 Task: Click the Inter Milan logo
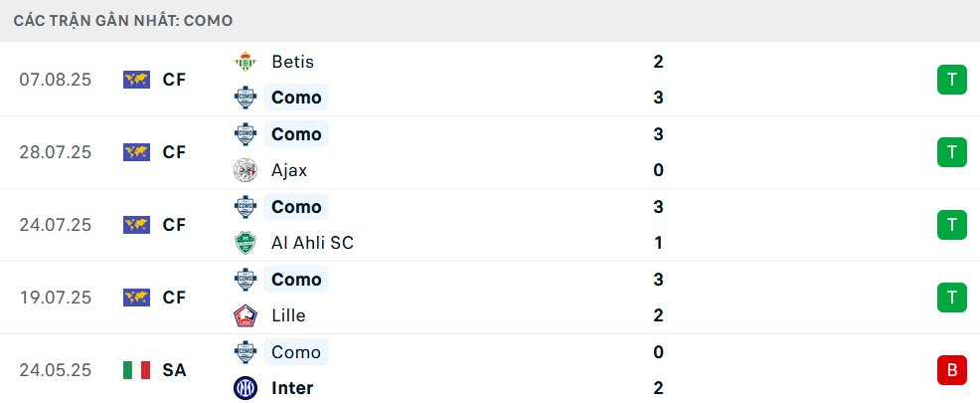point(245,388)
